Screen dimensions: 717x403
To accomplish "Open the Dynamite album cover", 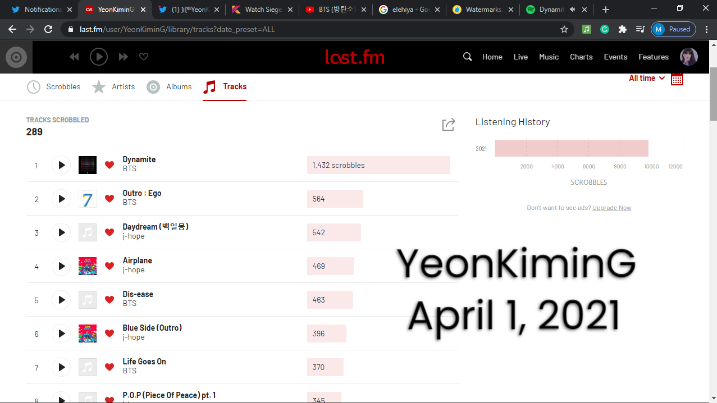I will coord(87,165).
